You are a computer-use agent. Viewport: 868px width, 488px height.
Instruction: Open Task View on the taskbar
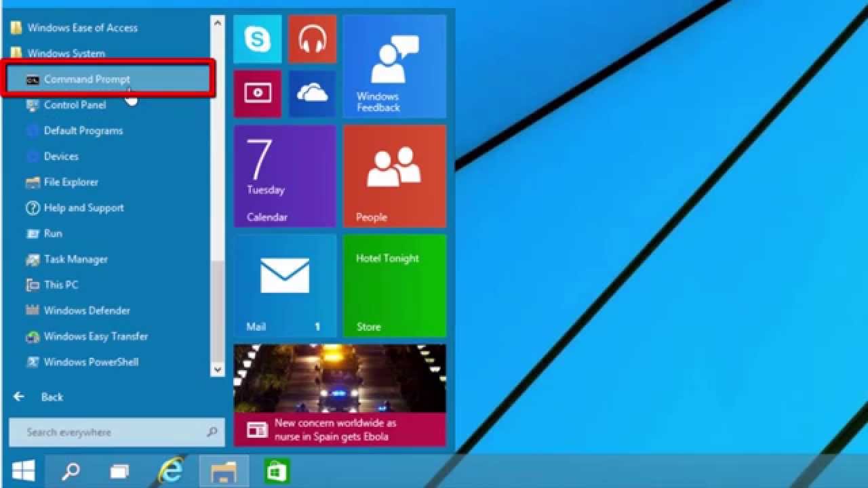pyautogui.click(x=119, y=471)
